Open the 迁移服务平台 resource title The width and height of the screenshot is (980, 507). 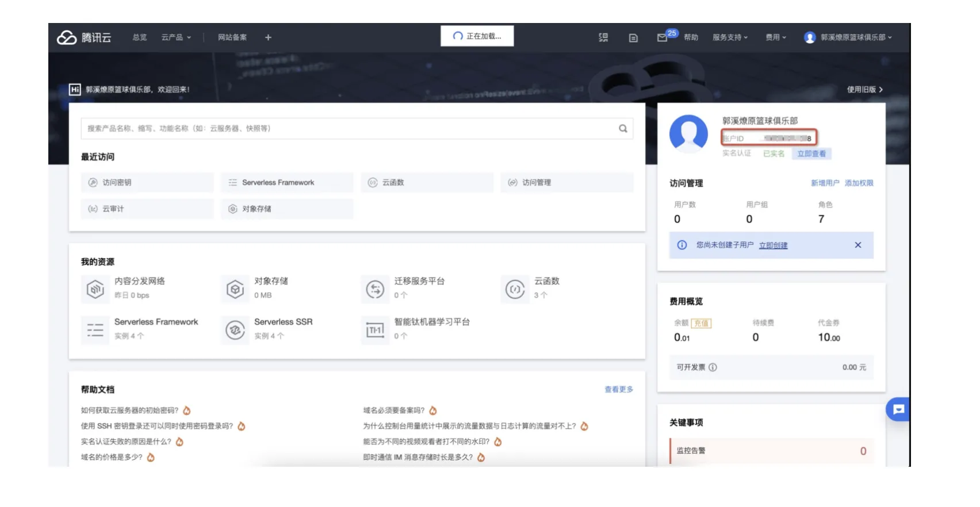pyautogui.click(x=419, y=281)
